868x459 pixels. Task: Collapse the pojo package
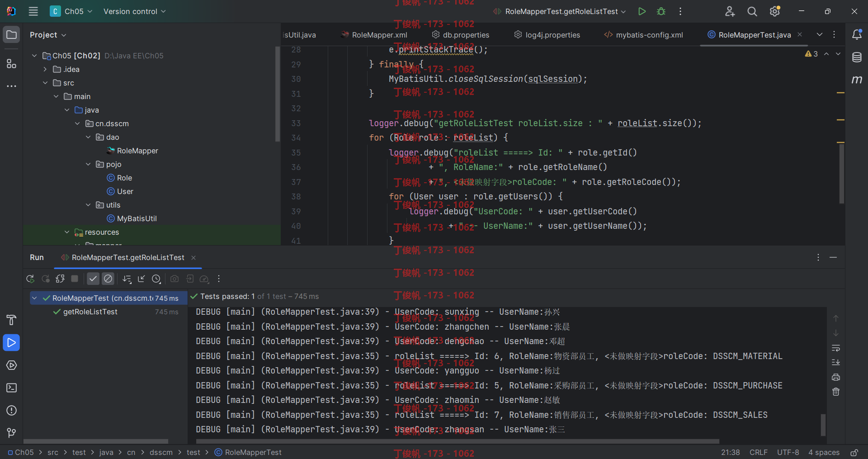(88, 164)
